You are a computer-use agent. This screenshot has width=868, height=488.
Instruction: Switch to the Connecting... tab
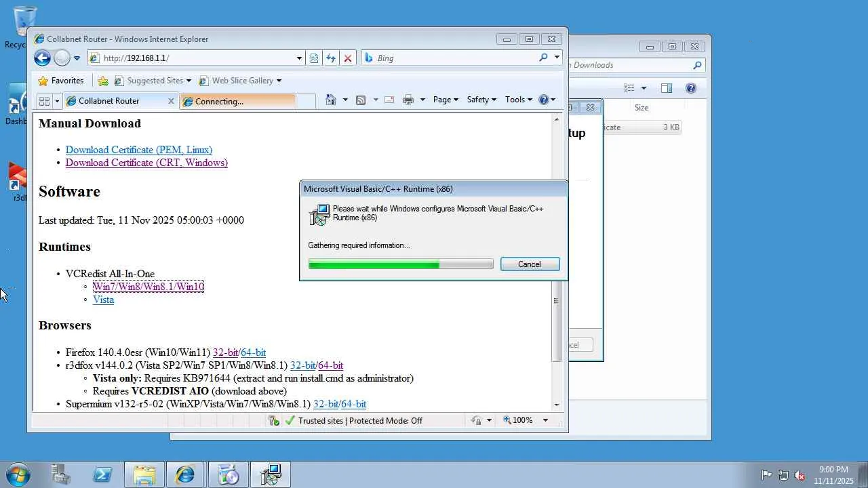pos(237,101)
